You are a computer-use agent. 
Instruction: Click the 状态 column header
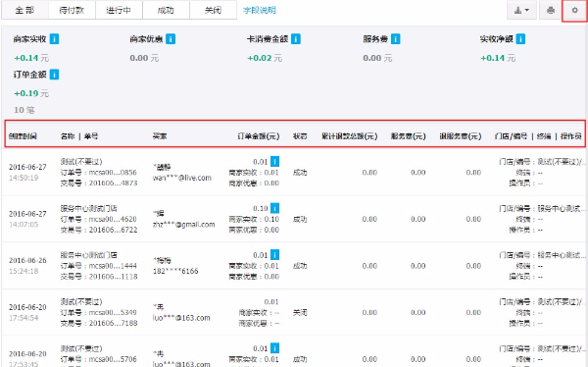pyautogui.click(x=300, y=136)
